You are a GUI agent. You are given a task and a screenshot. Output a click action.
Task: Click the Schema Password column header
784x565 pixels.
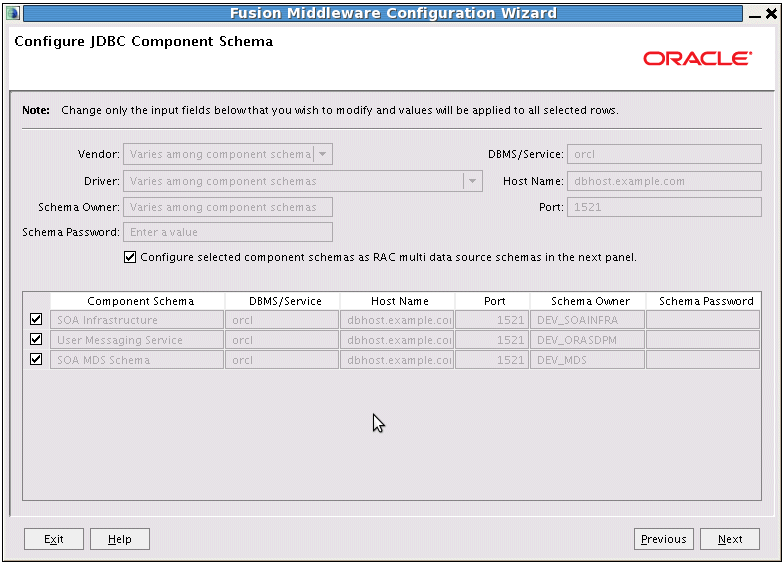704,301
